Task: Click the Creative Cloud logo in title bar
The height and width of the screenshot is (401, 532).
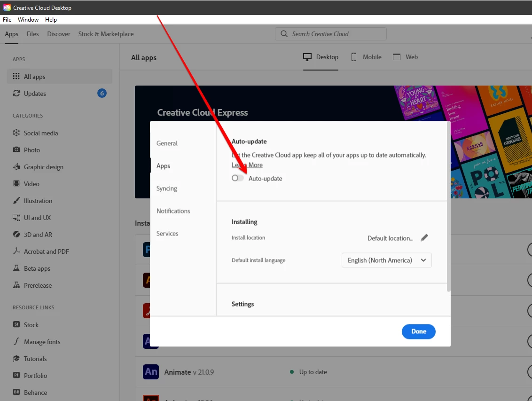Action: tap(7, 8)
